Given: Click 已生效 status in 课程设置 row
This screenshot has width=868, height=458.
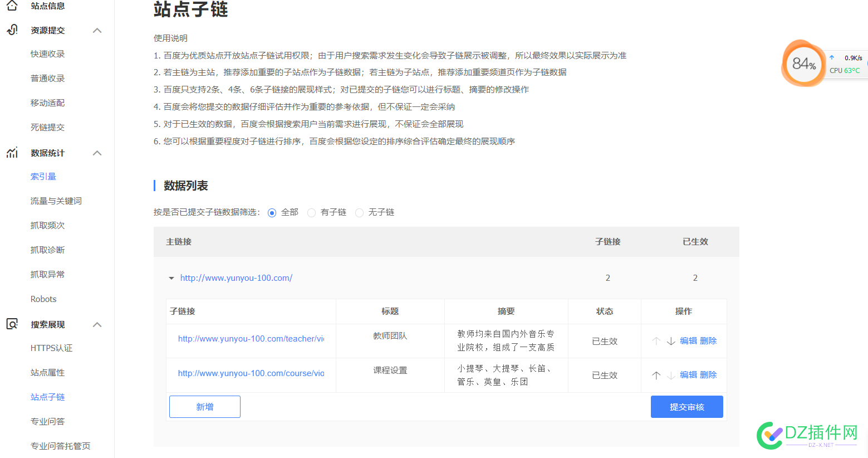Looking at the screenshot, I should [605, 376].
